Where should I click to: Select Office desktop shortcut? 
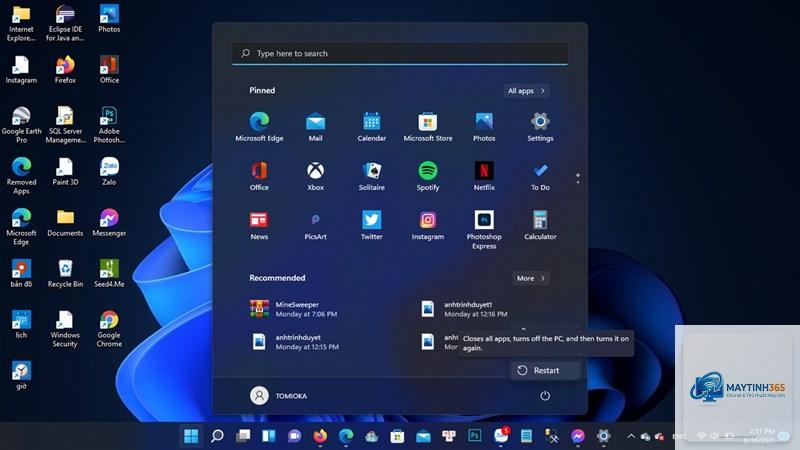click(x=109, y=70)
